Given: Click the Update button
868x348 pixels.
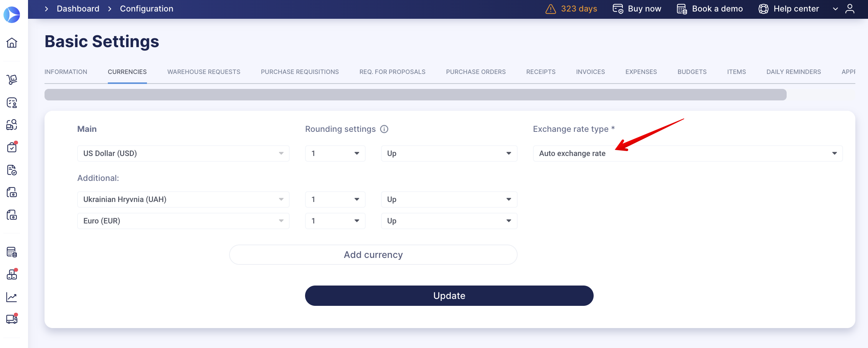Looking at the screenshot, I should [x=449, y=295].
